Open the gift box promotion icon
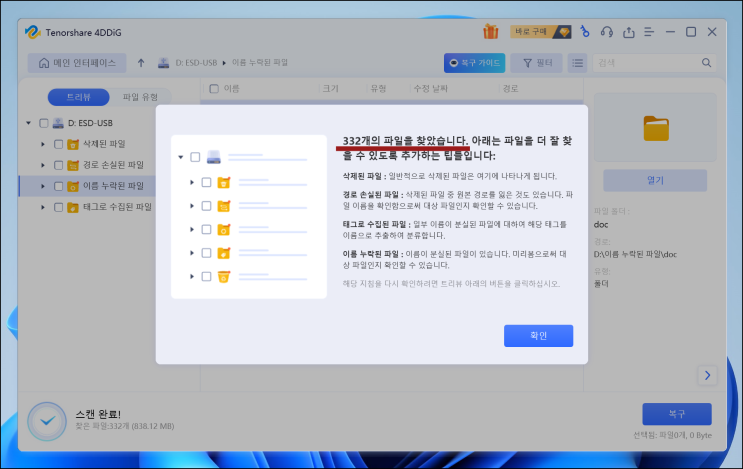 pyautogui.click(x=490, y=32)
